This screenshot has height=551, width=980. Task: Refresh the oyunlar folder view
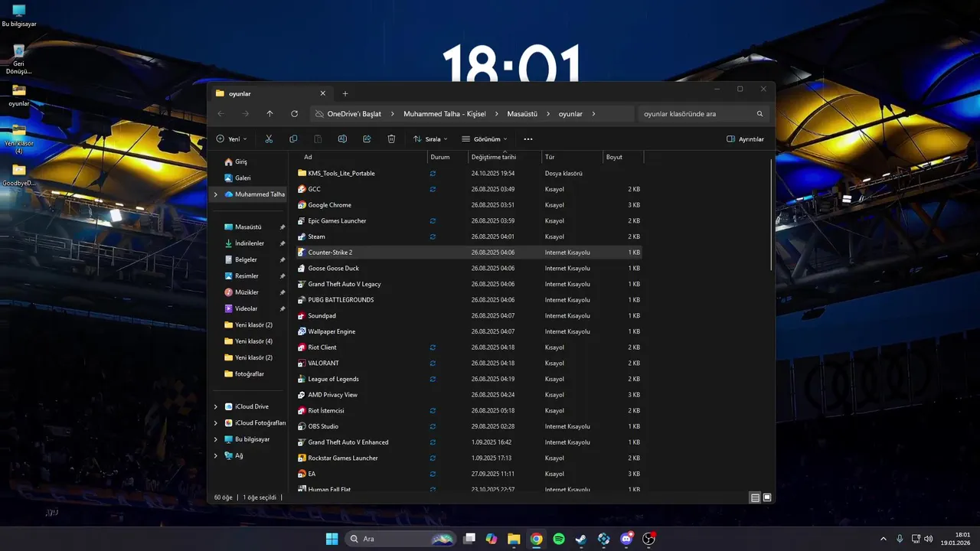point(294,114)
